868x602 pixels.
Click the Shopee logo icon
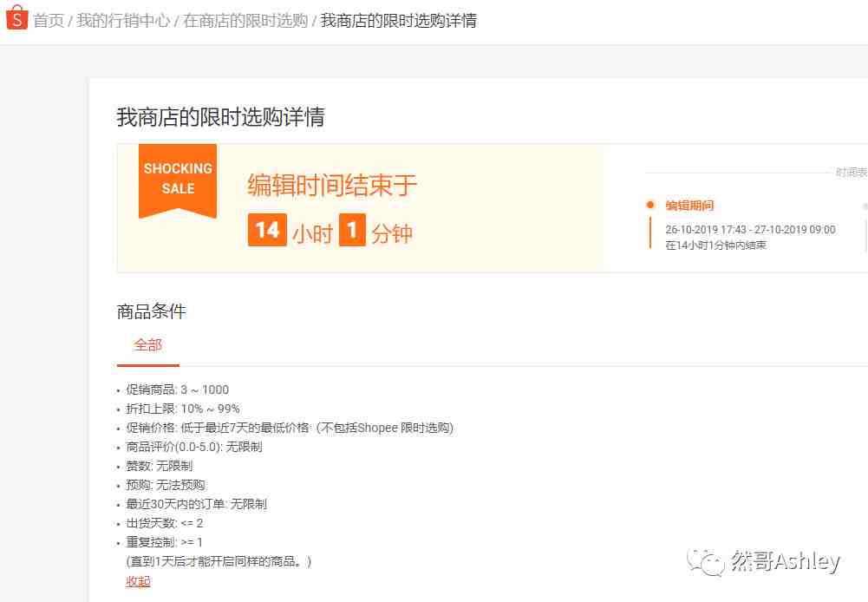pyautogui.click(x=16, y=17)
